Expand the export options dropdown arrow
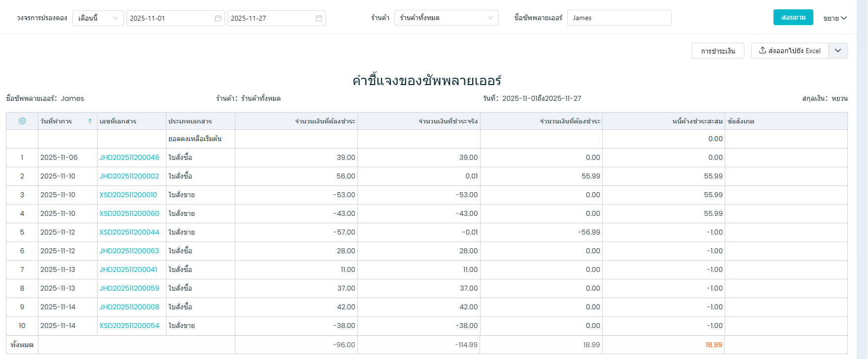 point(838,51)
